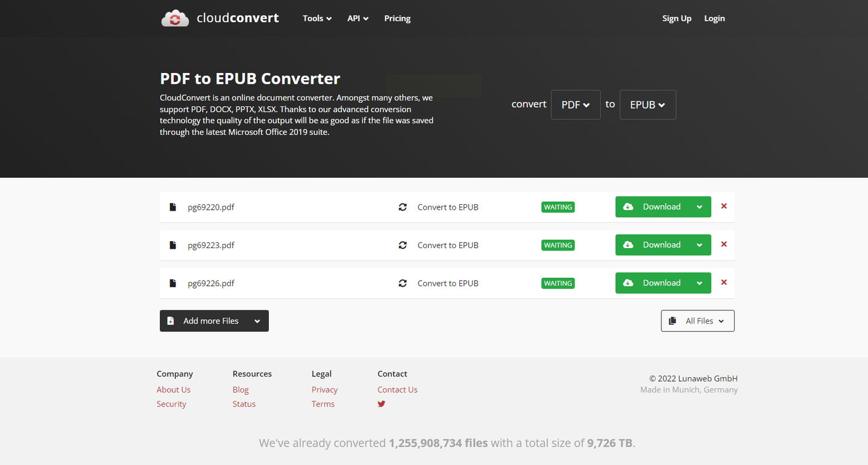
Task: Click the WAITING badge for pg69223.pdf
Action: pyautogui.click(x=558, y=245)
